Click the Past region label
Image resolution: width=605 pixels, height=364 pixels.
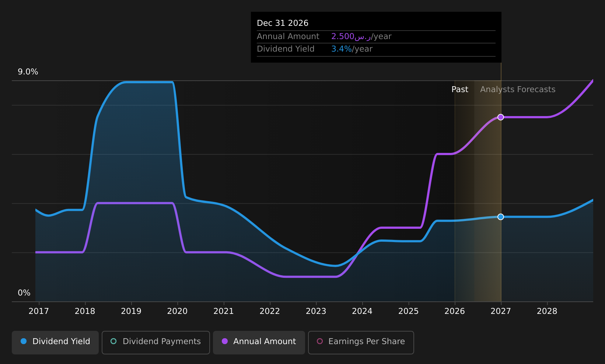[460, 90]
